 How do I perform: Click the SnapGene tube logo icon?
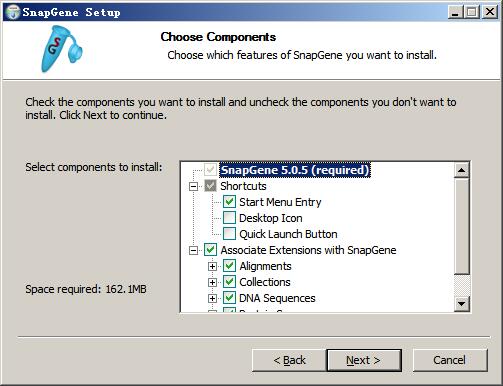pos(62,49)
